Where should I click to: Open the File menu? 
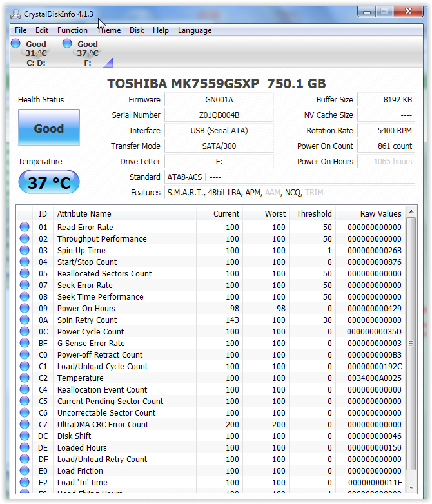point(21,30)
